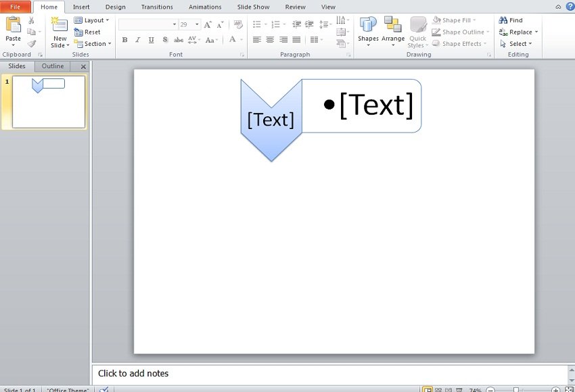Open the font size dropdown
The width and height of the screenshot is (575, 392).
pos(197,24)
